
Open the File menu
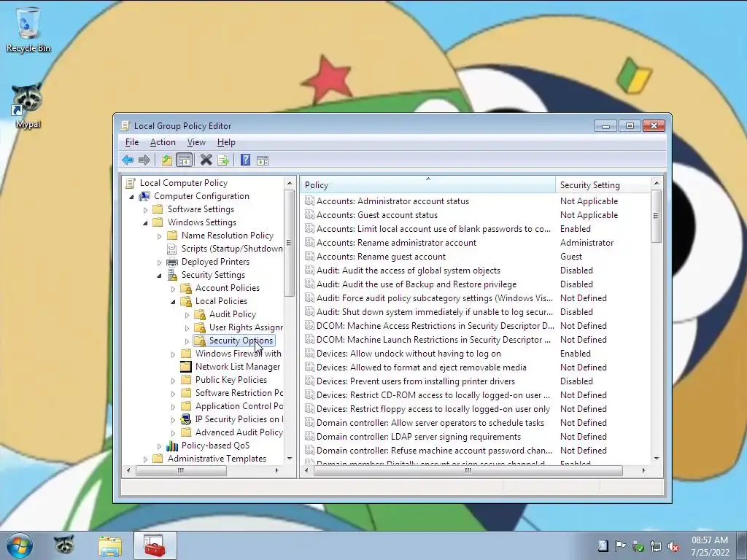point(131,142)
